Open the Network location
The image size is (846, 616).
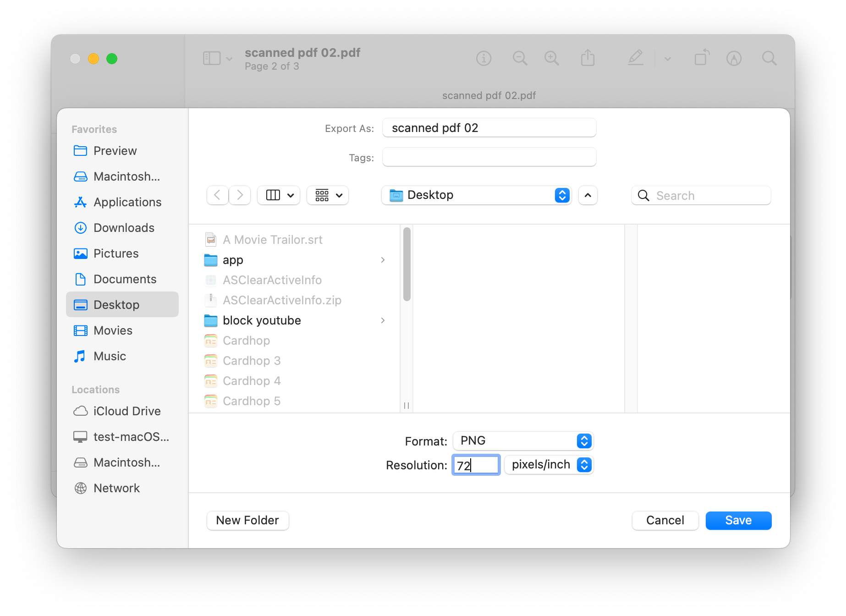click(116, 488)
